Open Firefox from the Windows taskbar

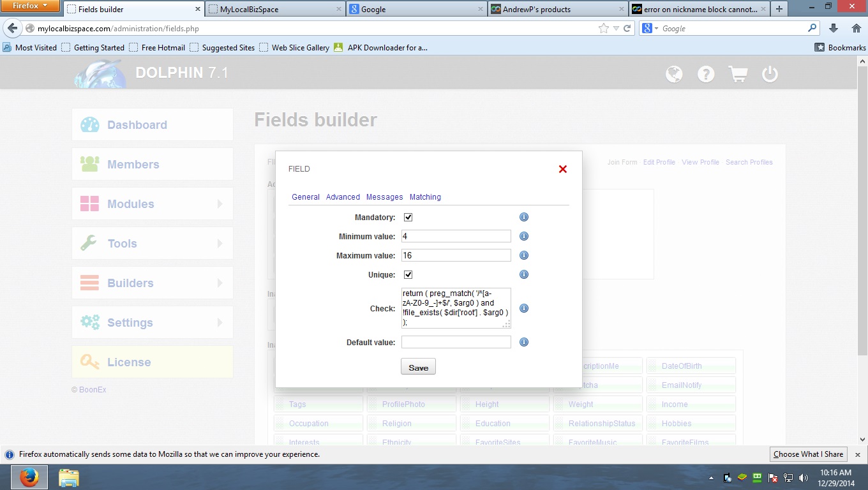coord(29,477)
